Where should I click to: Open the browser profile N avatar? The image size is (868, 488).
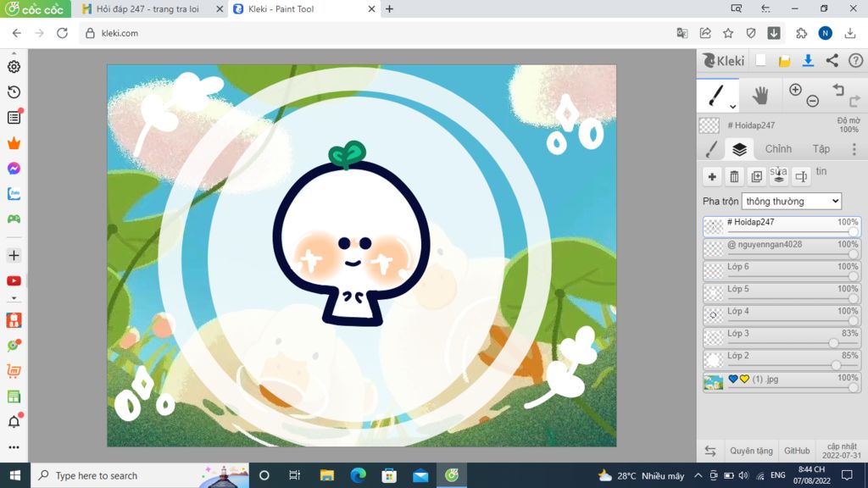825,33
